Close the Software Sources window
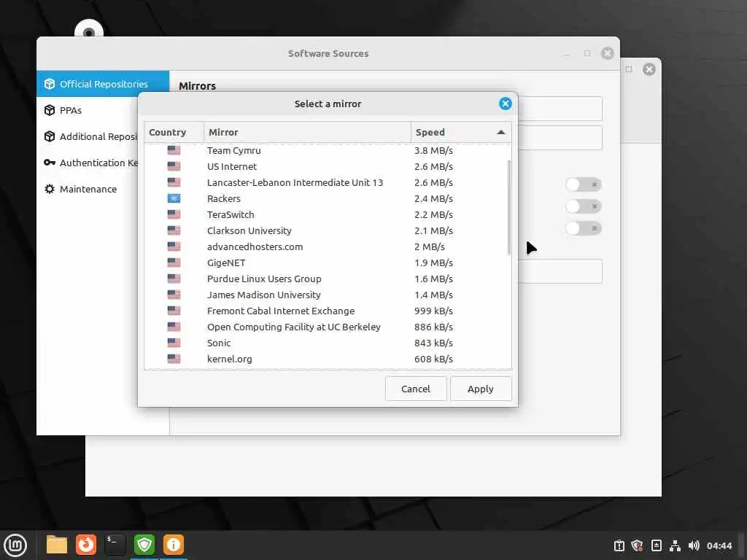 pyautogui.click(x=608, y=52)
